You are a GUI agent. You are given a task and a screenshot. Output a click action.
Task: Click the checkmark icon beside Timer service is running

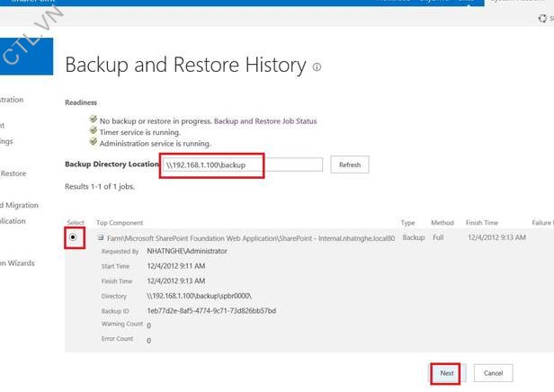click(94, 130)
